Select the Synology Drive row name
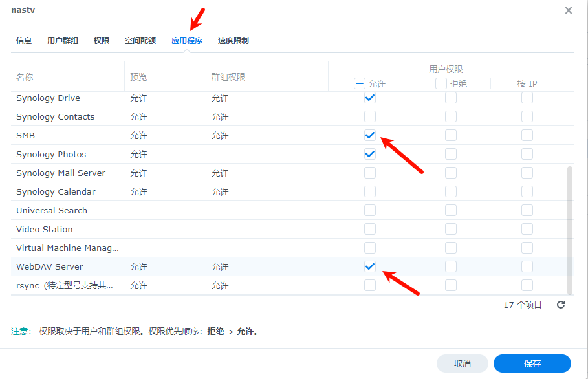 [x=48, y=98]
